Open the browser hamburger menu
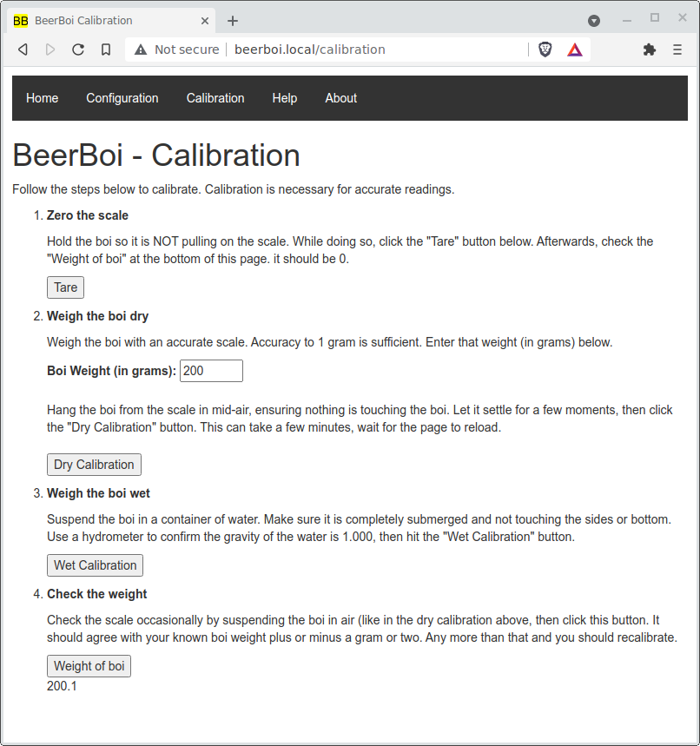The image size is (700, 746). 677,50
